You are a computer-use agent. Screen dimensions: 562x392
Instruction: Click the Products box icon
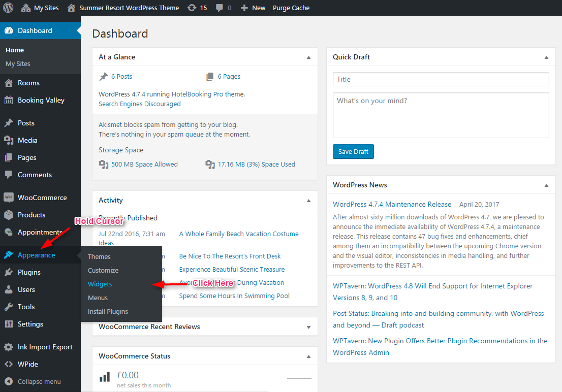(x=9, y=215)
